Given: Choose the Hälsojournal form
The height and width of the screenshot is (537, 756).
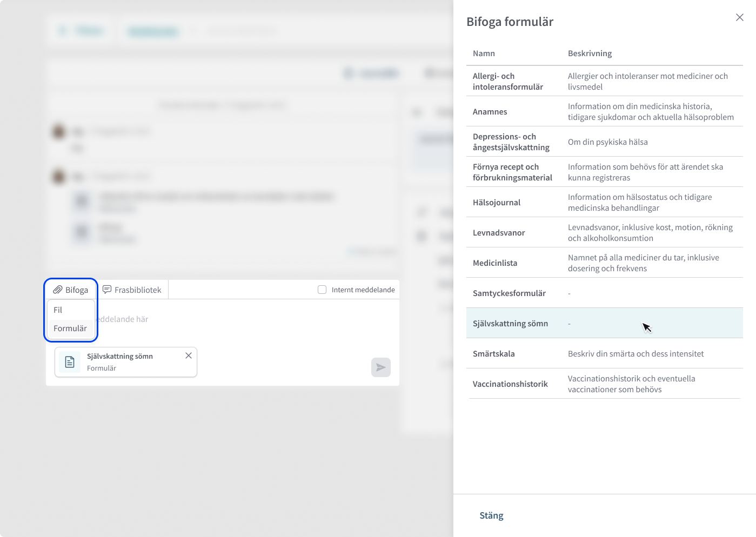Looking at the screenshot, I should tap(605, 202).
